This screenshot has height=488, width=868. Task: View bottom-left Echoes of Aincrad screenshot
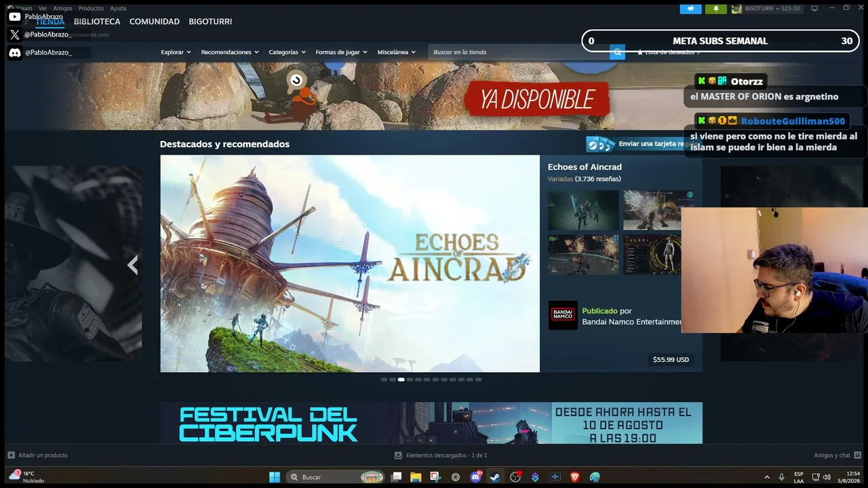pyautogui.click(x=583, y=254)
